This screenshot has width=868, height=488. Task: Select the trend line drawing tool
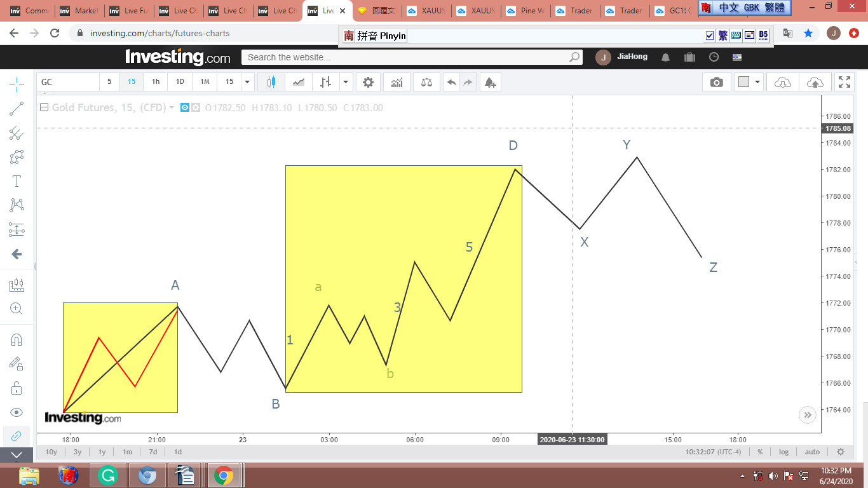point(17,109)
